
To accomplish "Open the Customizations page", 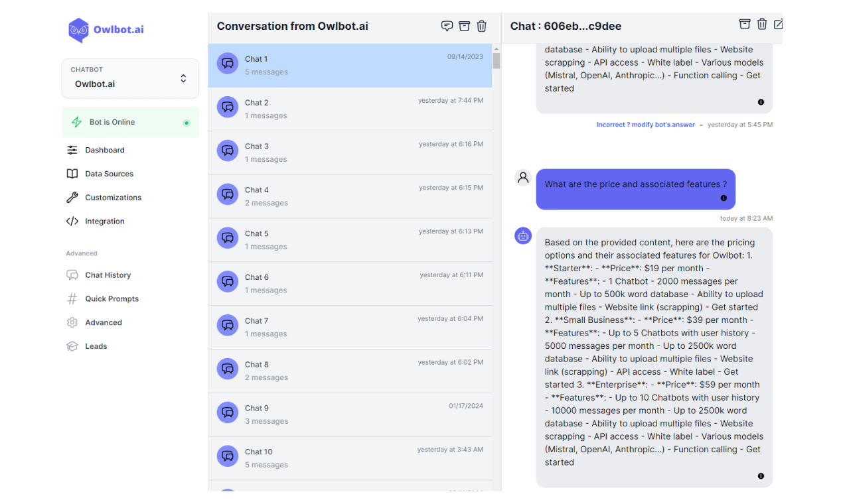I will click(113, 198).
